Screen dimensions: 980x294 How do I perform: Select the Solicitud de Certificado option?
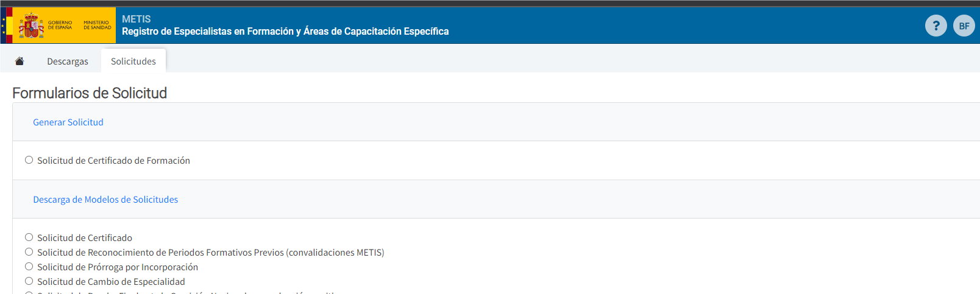(29, 237)
